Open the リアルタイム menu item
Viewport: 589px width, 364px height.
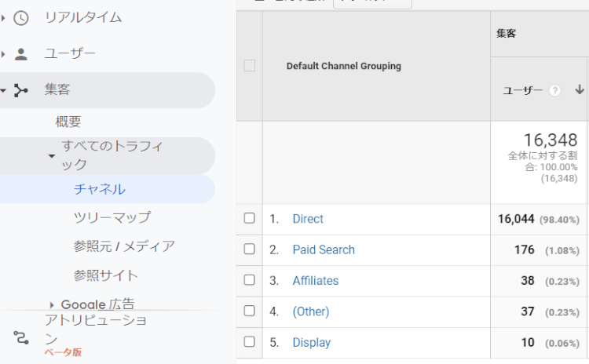83,17
